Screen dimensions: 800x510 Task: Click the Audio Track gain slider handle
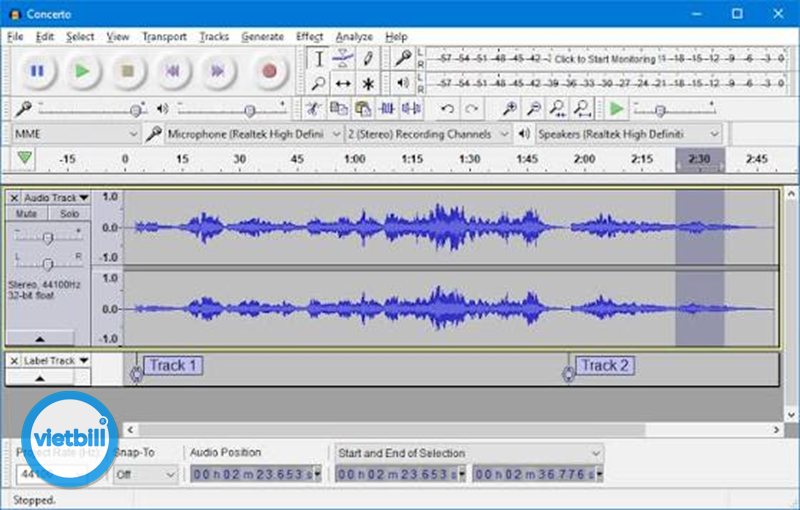[x=47, y=238]
